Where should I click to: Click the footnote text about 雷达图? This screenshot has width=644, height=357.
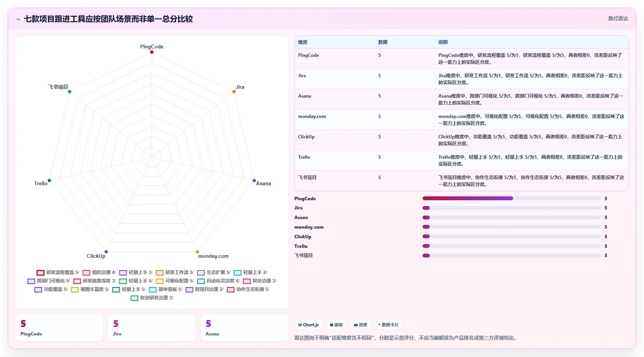[406, 338]
